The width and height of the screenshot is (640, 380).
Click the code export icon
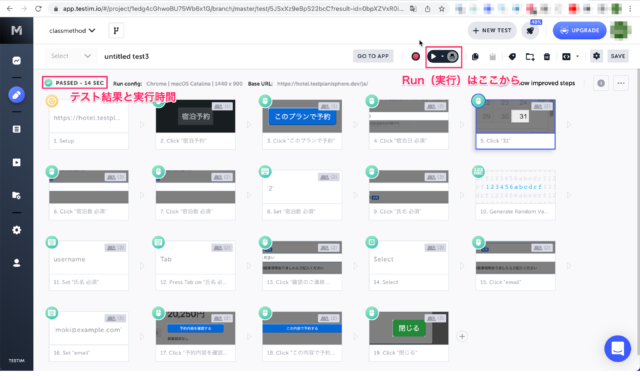pyautogui.click(x=566, y=57)
